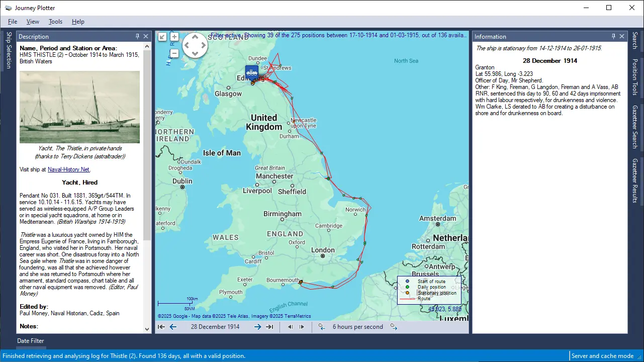Pan the map north with the up arrow

click(195, 37)
